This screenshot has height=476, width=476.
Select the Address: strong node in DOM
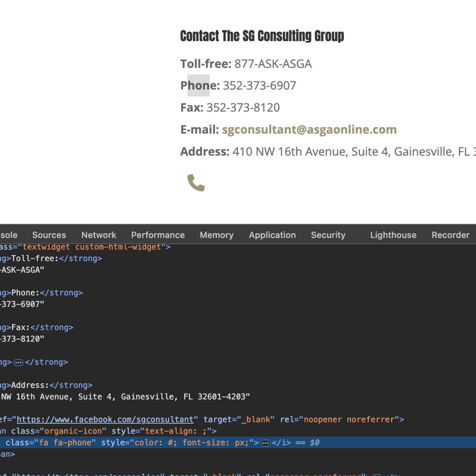(x=46, y=385)
